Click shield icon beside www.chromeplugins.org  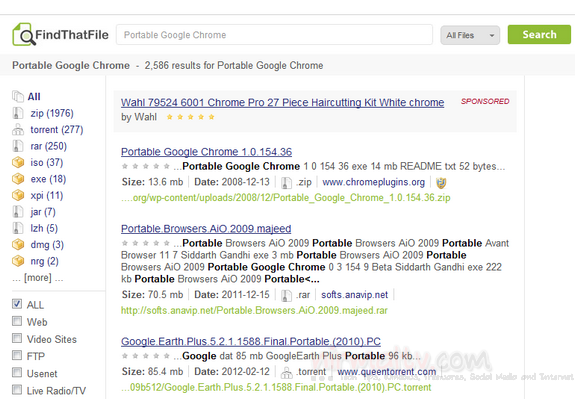[x=441, y=182]
